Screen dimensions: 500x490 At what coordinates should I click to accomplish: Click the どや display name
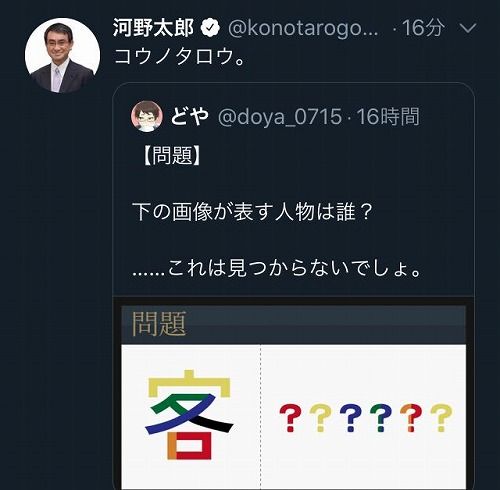pyautogui.click(x=190, y=116)
